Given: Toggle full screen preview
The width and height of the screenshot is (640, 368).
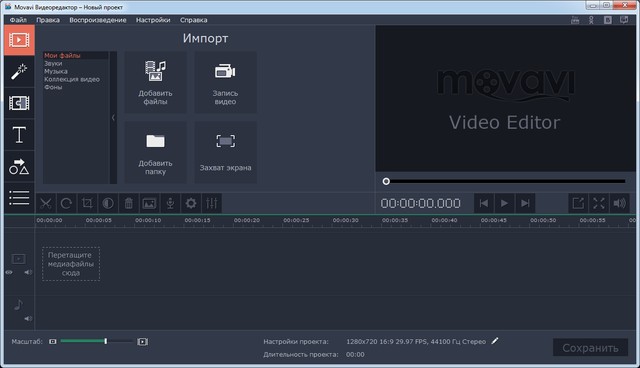Looking at the screenshot, I should (x=599, y=203).
